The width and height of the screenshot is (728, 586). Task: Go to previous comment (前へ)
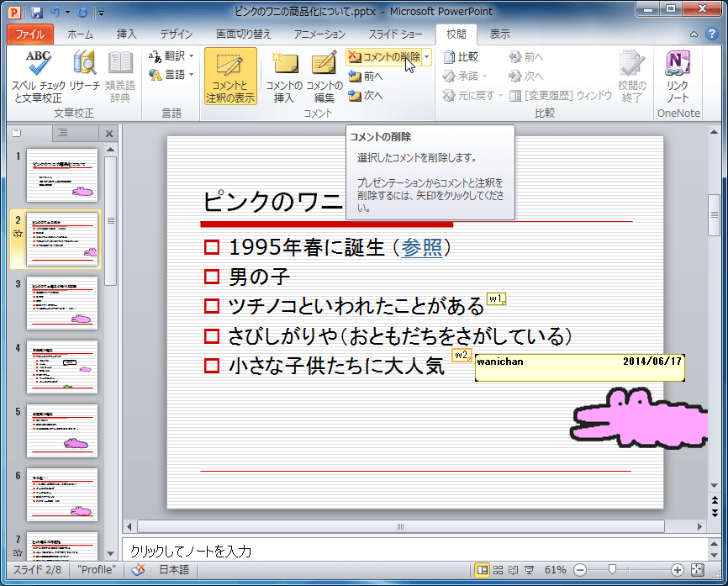click(366, 77)
